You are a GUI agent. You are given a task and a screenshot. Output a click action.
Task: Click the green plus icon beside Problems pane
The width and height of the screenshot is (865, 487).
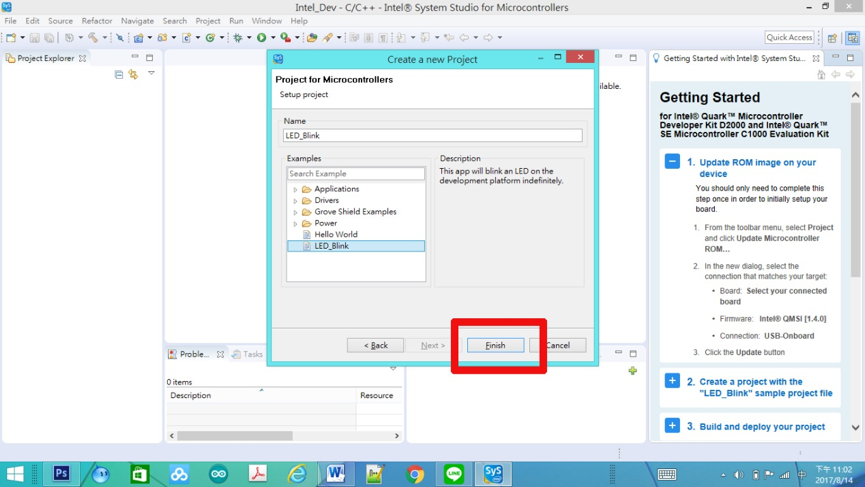pyautogui.click(x=633, y=371)
